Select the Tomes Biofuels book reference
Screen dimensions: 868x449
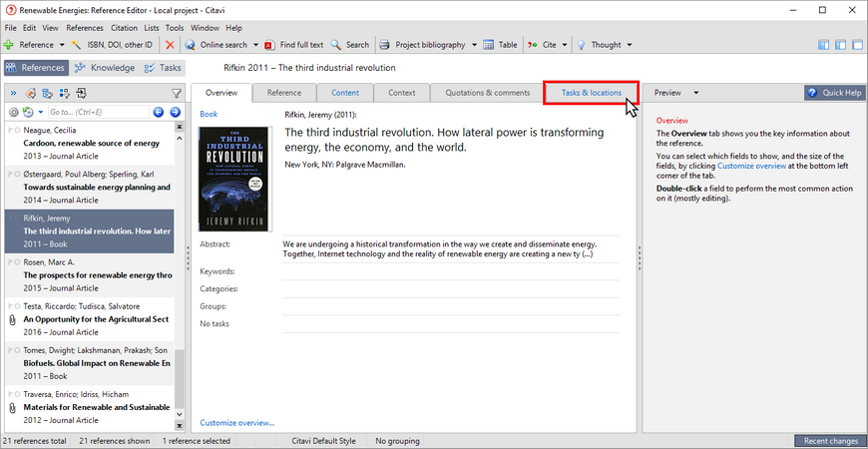tap(89, 363)
